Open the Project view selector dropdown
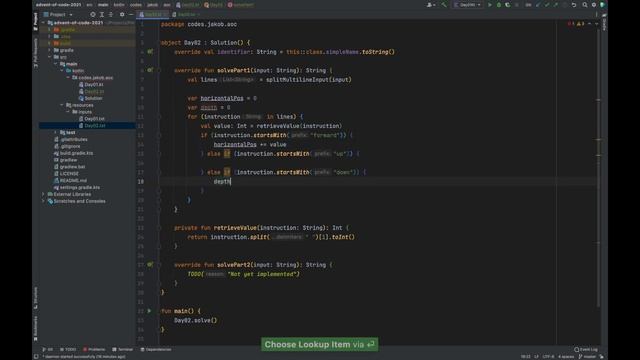Image resolution: width=640 pixels, height=360 pixels. coord(58,14)
